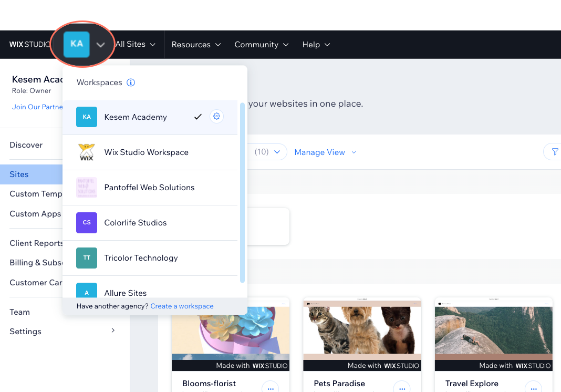Open more actions for Travel Explore
The width and height of the screenshot is (561, 392).
[x=534, y=388]
